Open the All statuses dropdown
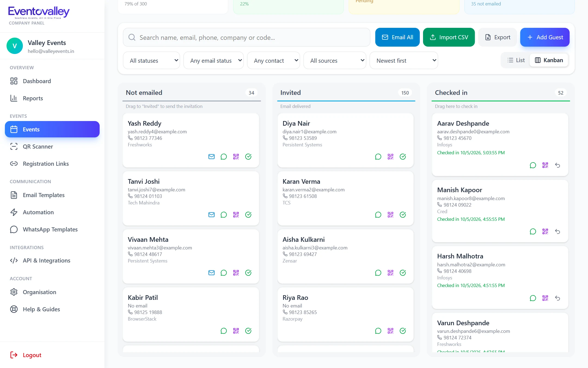Screen dimensions: 588x368 click(x=151, y=61)
